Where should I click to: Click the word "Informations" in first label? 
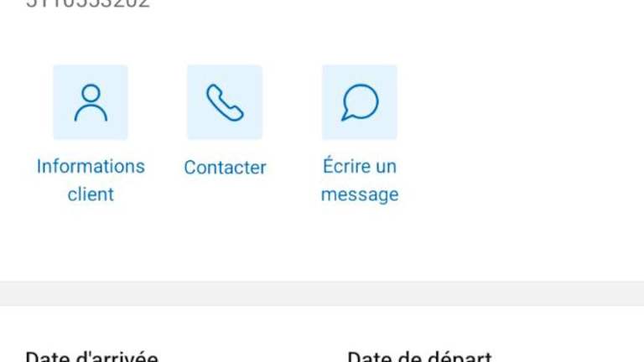[91, 166]
